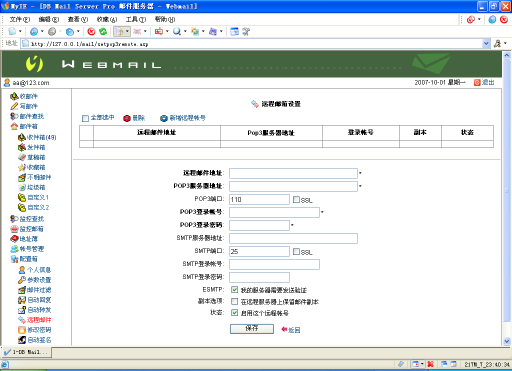Enable SSL checkbox next to POP3 port
This screenshot has height=371, width=512.
coord(296,199)
